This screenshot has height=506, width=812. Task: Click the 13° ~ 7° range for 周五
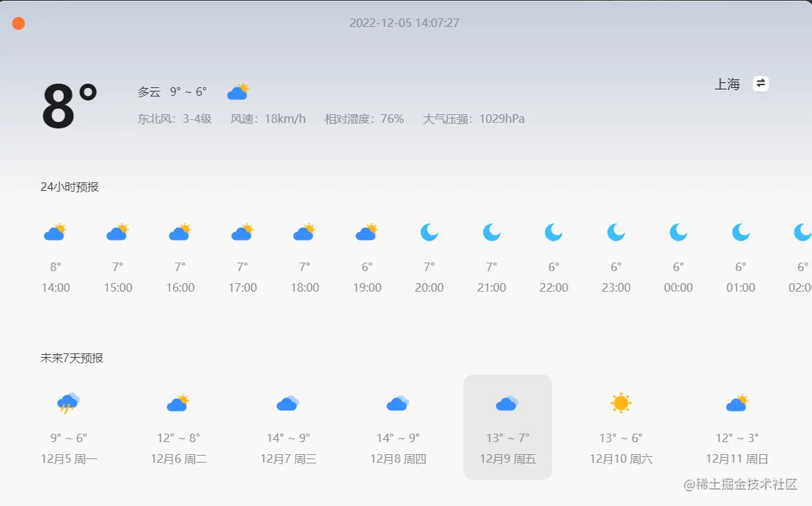click(x=508, y=438)
